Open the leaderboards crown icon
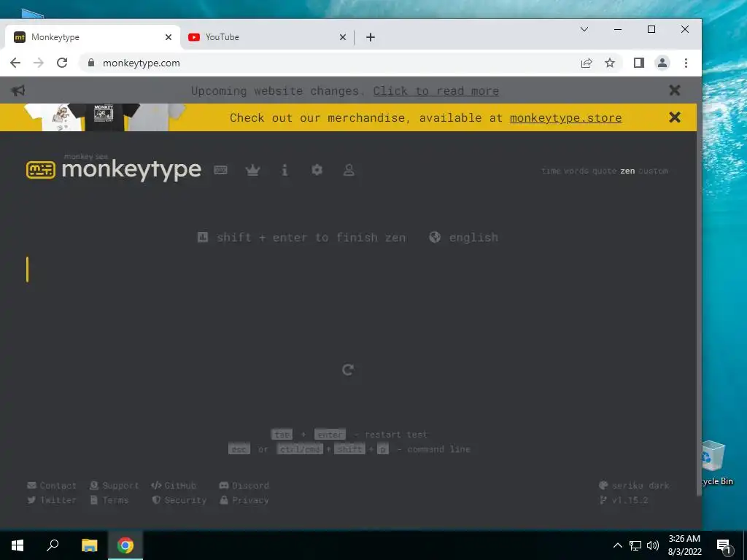The width and height of the screenshot is (747, 560). click(252, 170)
